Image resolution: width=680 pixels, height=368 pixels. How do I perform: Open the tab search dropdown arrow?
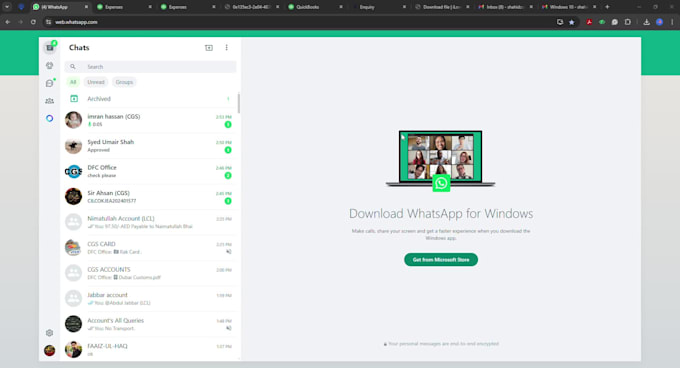7,7
